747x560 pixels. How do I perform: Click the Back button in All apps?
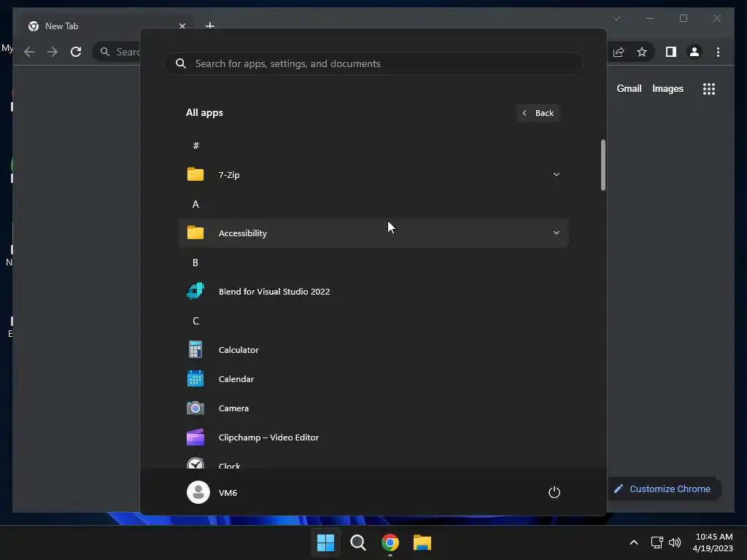point(538,113)
